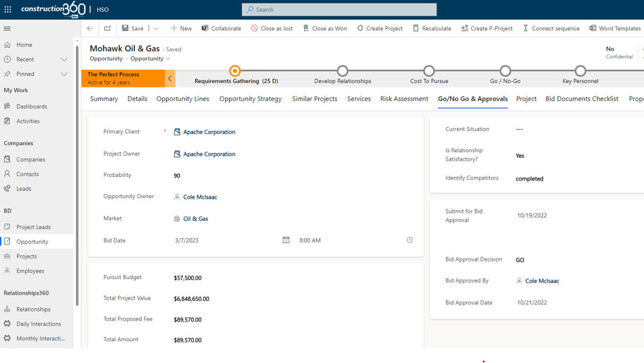Select Opportunity in sidebar
Viewport: 644px width, 363px height.
(x=32, y=242)
